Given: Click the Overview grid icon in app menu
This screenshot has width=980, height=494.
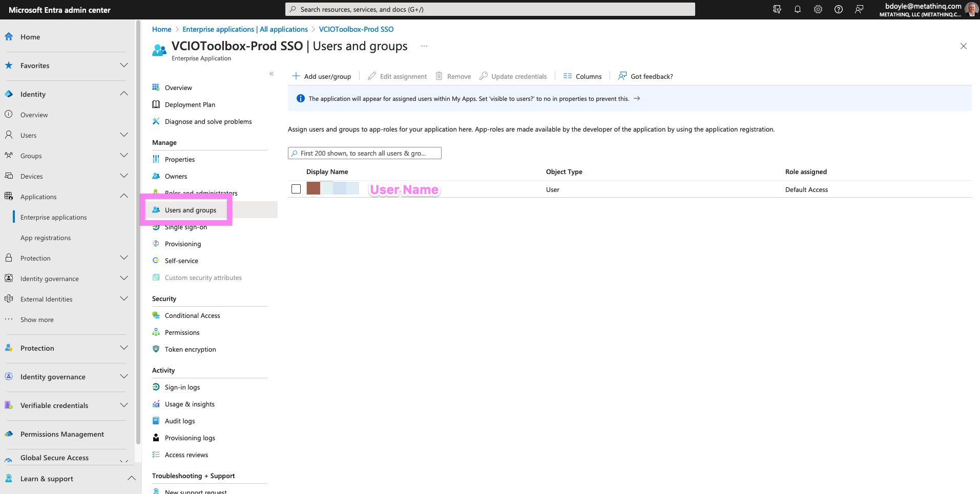Looking at the screenshot, I should click(x=156, y=88).
